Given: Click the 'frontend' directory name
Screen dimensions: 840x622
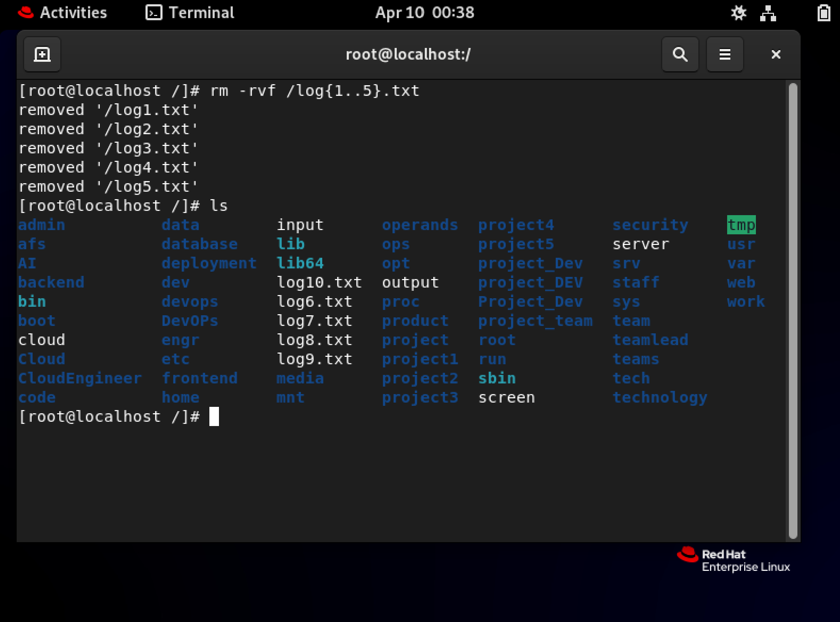Looking at the screenshot, I should (x=200, y=378).
